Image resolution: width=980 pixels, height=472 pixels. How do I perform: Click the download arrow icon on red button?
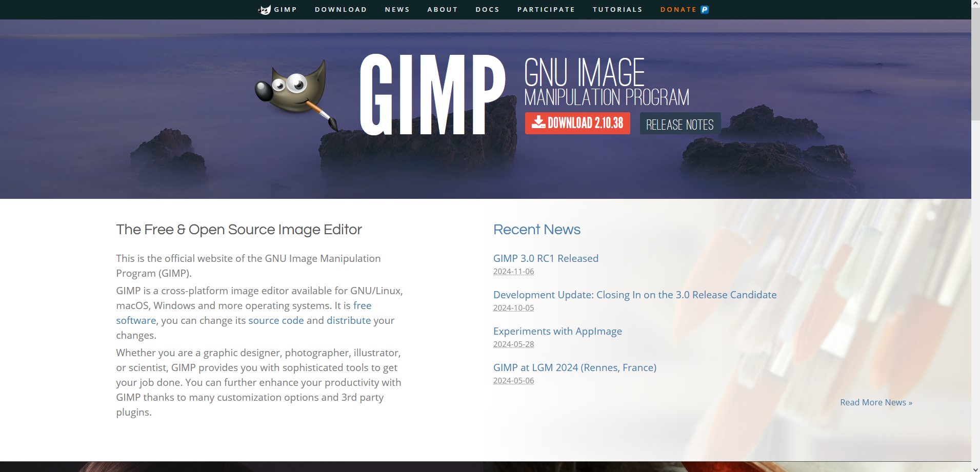pyautogui.click(x=538, y=122)
